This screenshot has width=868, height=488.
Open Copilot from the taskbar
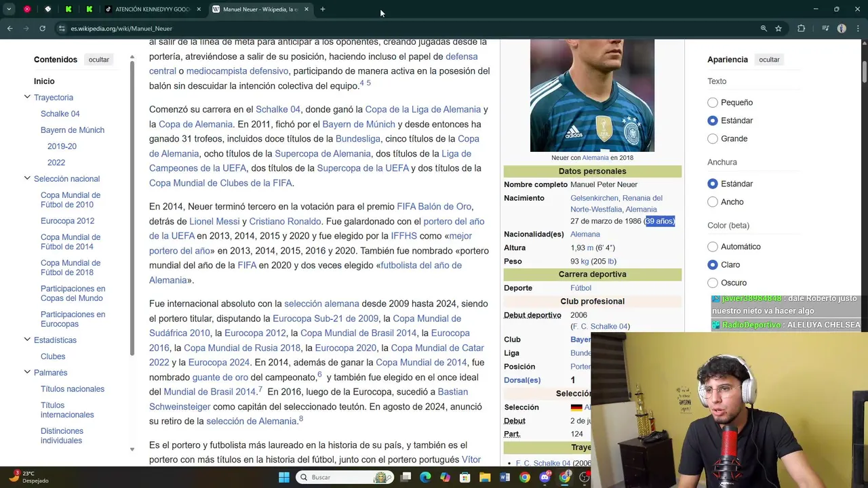(x=445, y=477)
